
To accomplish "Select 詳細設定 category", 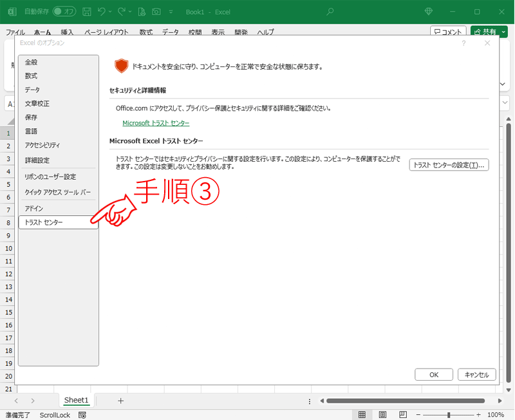I will coord(59,160).
